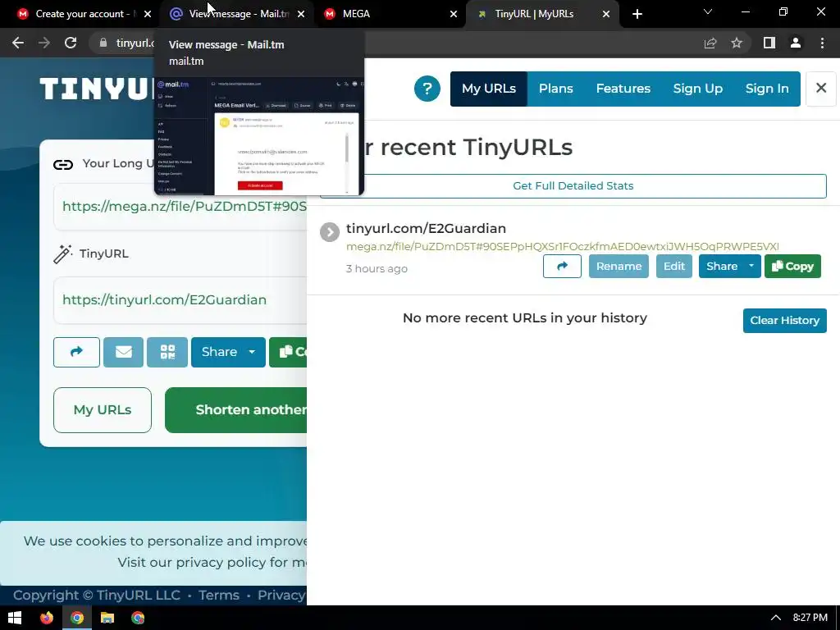Click the mega.nz destination link text
The width and height of the screenshot is (840, 630).
pyautogui.click(x=563, y=246)
